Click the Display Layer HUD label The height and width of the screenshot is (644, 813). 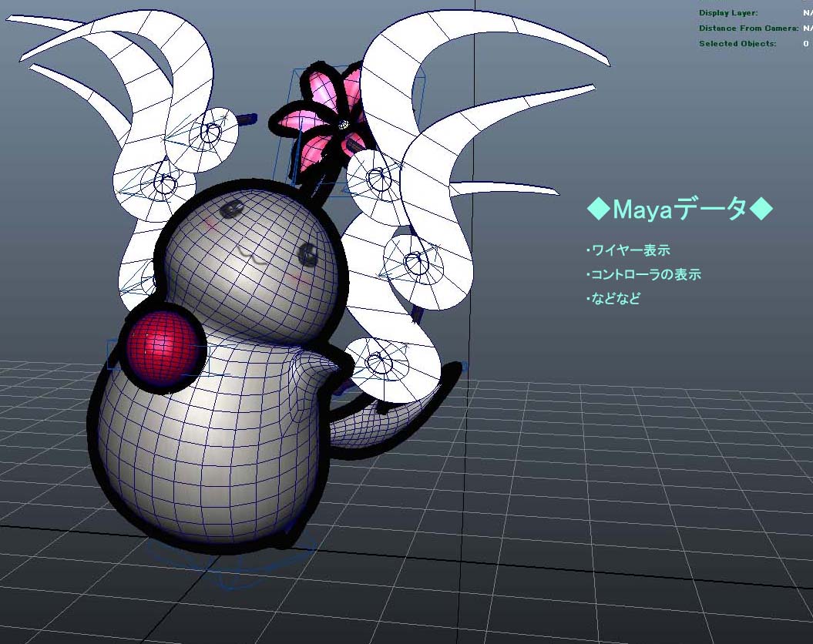[x=728, y=12]
